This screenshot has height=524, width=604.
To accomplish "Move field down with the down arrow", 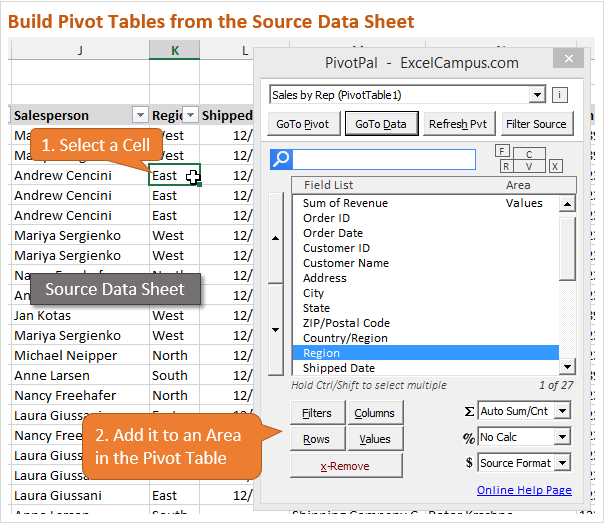I will click(277, 329).
